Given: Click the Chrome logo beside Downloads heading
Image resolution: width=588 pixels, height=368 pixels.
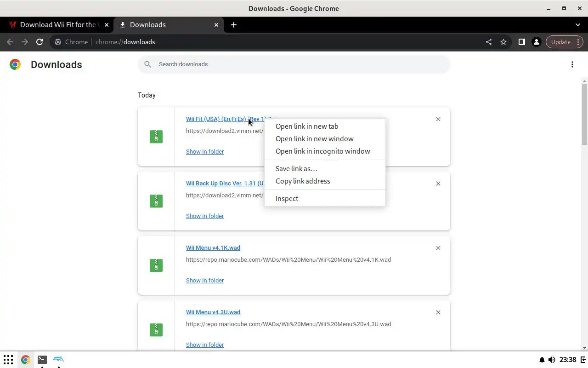Looking at the screenshot, I should pos(15,64).
